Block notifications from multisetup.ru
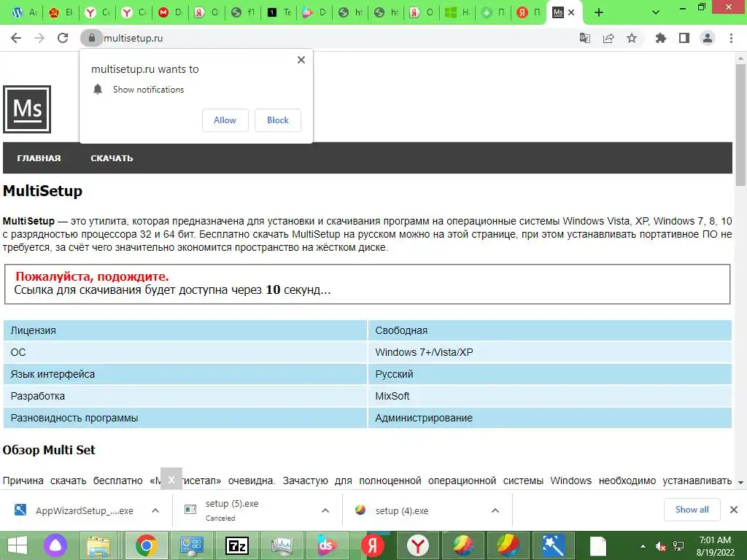The image size is (747, 560). (x=278, y=120)
